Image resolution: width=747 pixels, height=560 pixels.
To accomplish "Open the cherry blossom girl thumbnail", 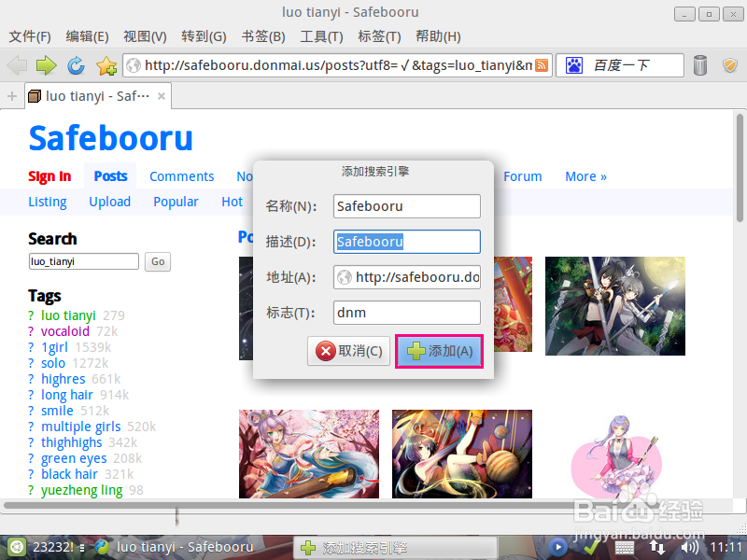I will [x=309, y=454].
